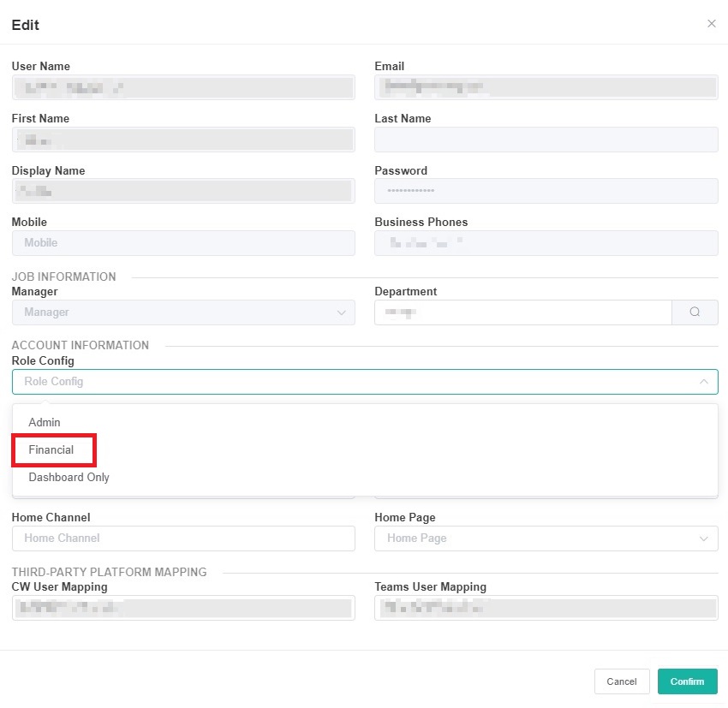Edit the Display Name field
Viewport: 728px width, 708px height.
(183, 191)
